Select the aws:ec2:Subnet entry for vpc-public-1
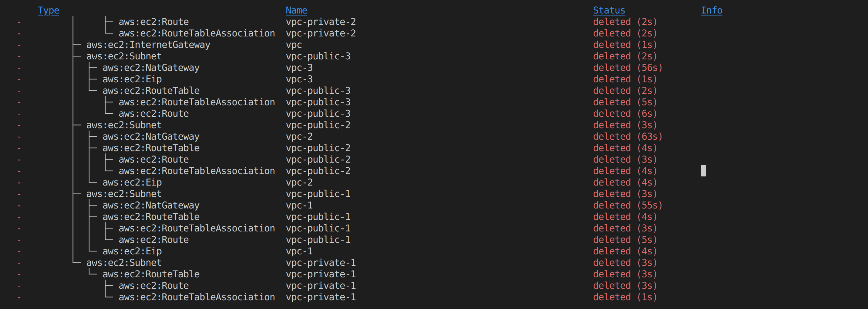This screenshot has width=868, height=309. point(124,194)
